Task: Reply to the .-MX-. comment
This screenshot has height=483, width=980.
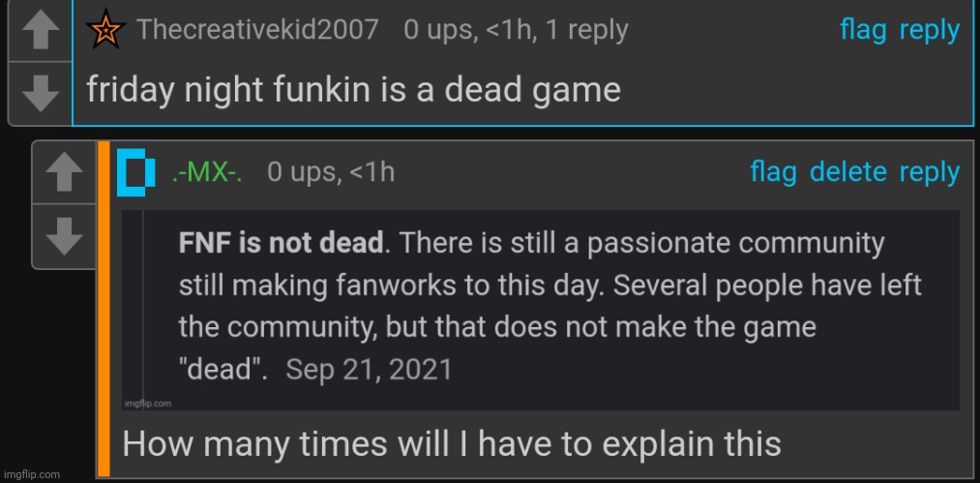Action: point(929,172)
